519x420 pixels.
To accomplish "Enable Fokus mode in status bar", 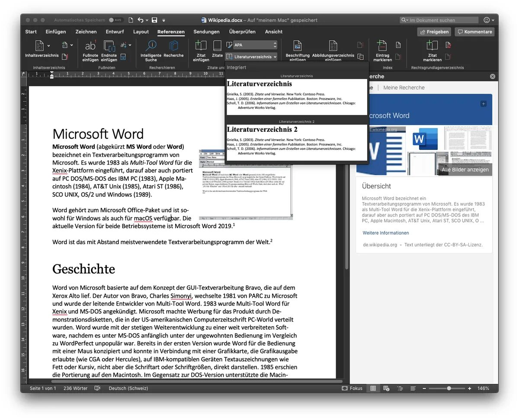I will click(x=352, y=388).
